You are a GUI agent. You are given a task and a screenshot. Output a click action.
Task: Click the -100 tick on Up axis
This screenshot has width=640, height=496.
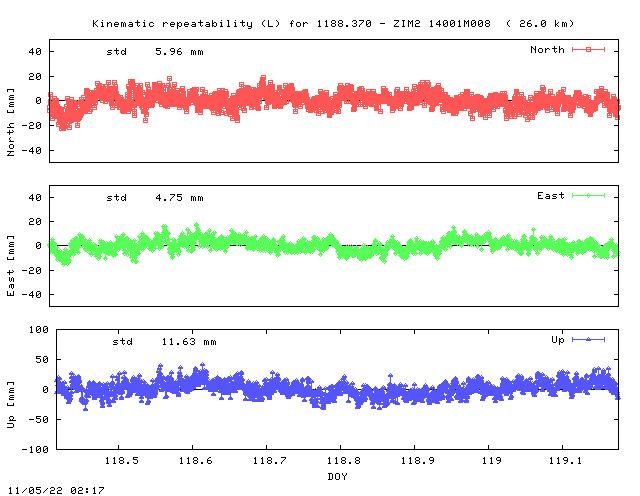point(35,449)
